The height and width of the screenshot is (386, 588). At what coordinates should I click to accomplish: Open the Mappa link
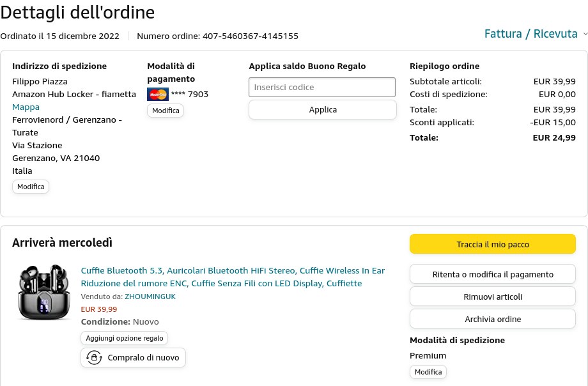coord(26,107)
